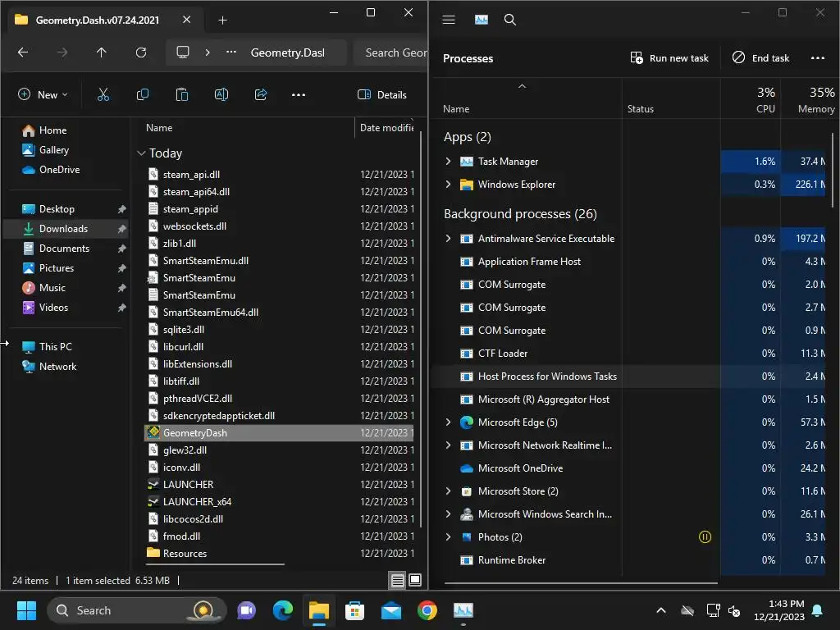Show hidden system tray icons
Image resolution: width=840 pixels, height=630 pixels.
(x=661, y=610)
